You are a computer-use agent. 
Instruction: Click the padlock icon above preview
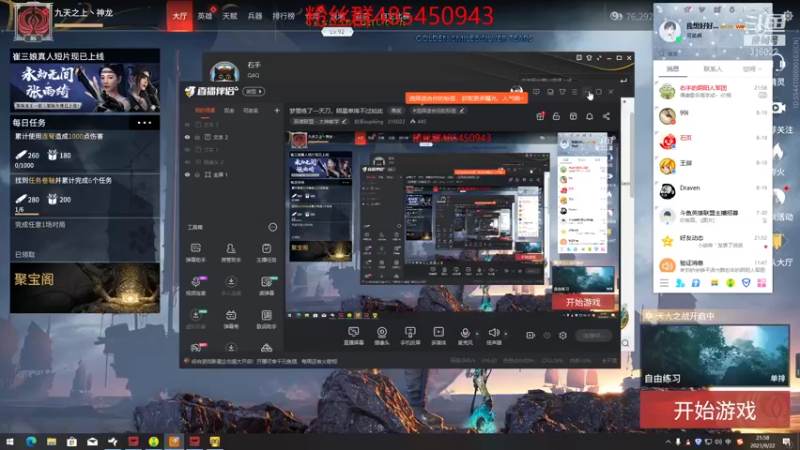[556, 116]
